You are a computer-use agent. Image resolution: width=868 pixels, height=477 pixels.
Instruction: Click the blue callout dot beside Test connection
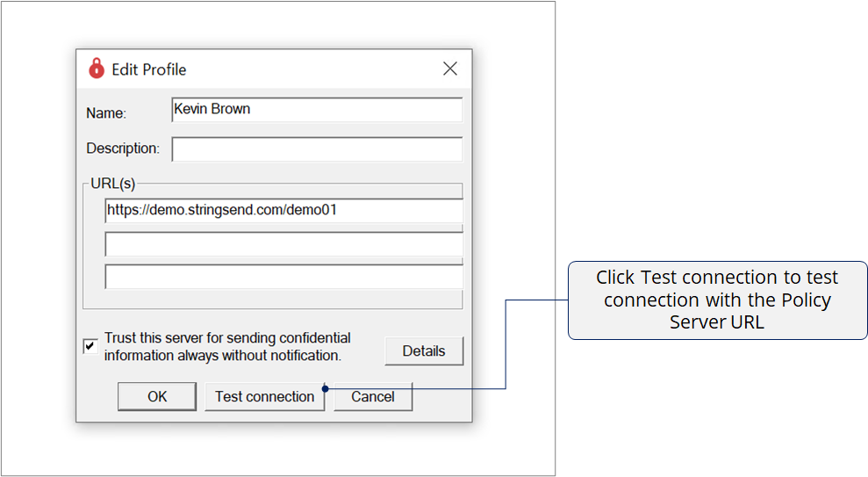(326, 387)
